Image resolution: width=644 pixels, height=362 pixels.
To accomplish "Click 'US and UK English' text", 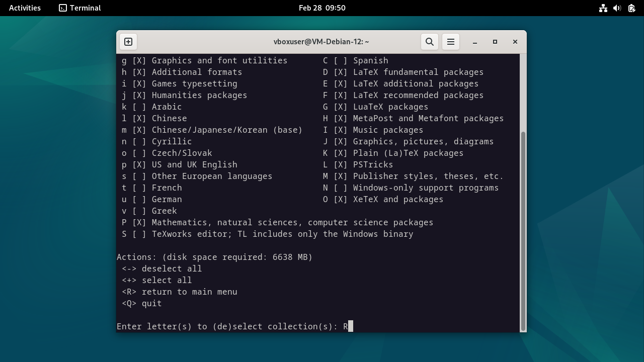I will coord(194,164).
